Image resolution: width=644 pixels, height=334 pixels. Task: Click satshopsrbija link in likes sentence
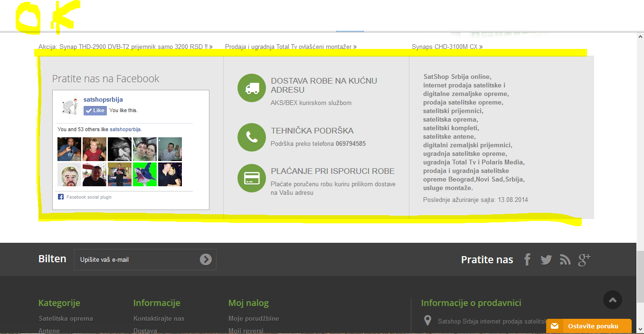pos(125,129)
